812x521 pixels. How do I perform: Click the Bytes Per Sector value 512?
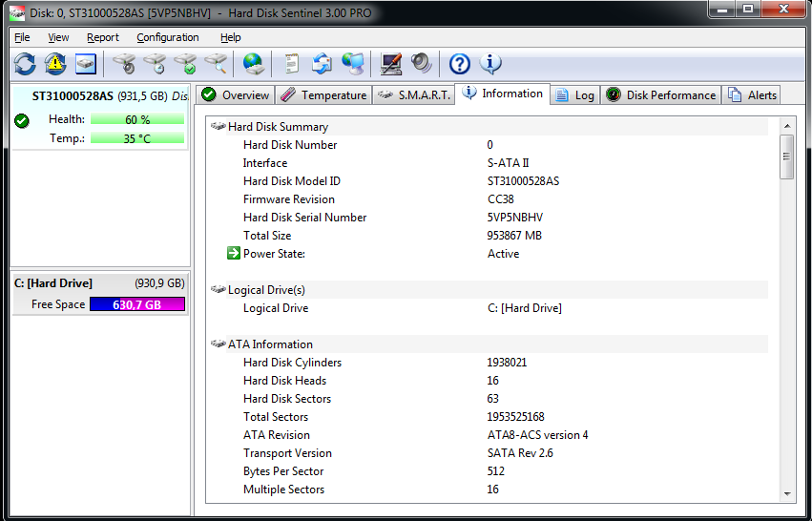495,470
